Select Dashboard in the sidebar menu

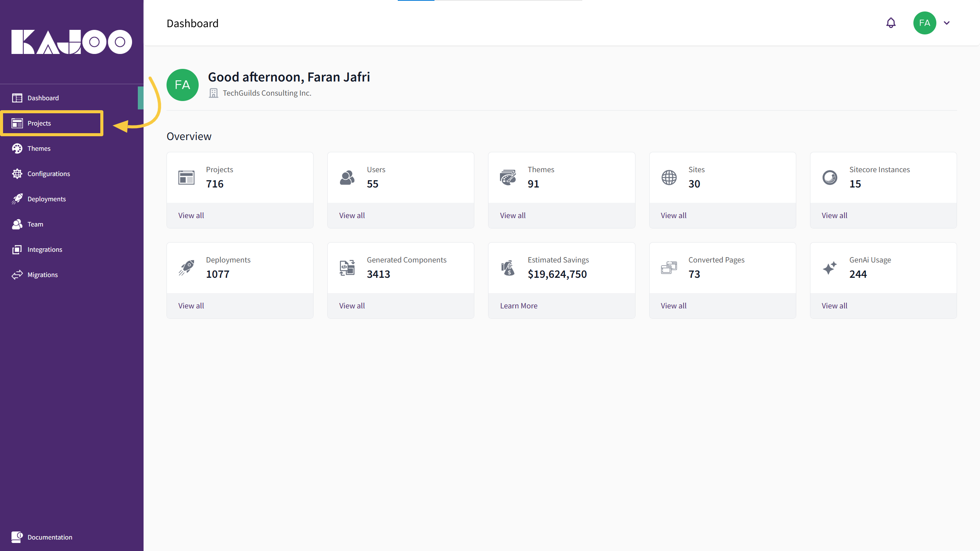click(43, 98)
